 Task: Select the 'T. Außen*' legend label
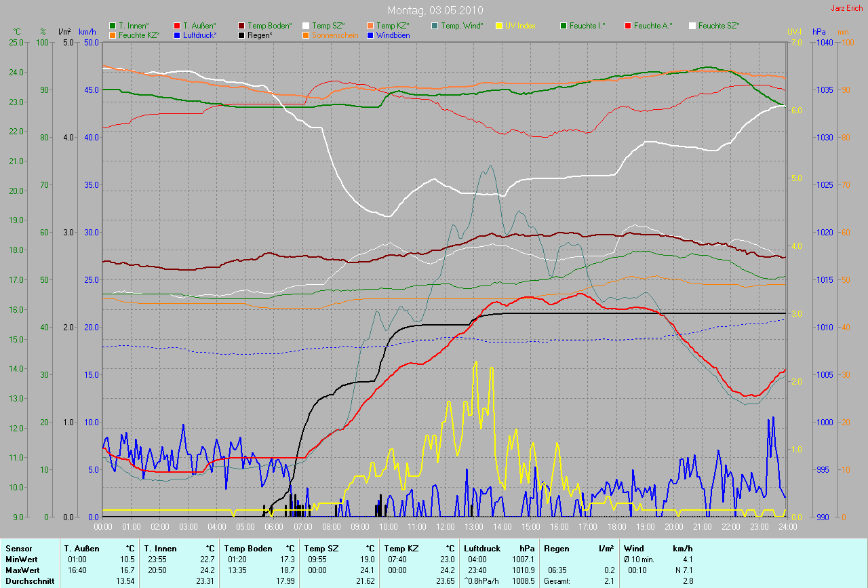(199, 26)
